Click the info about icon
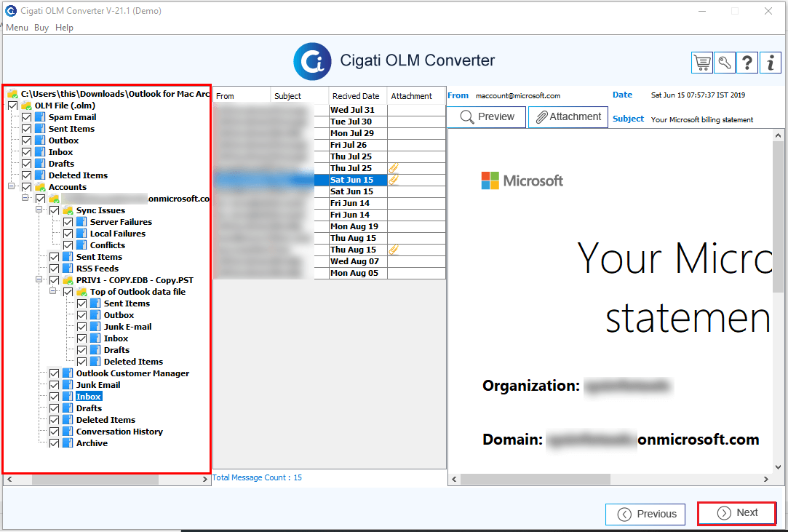 tap(771, 63)
